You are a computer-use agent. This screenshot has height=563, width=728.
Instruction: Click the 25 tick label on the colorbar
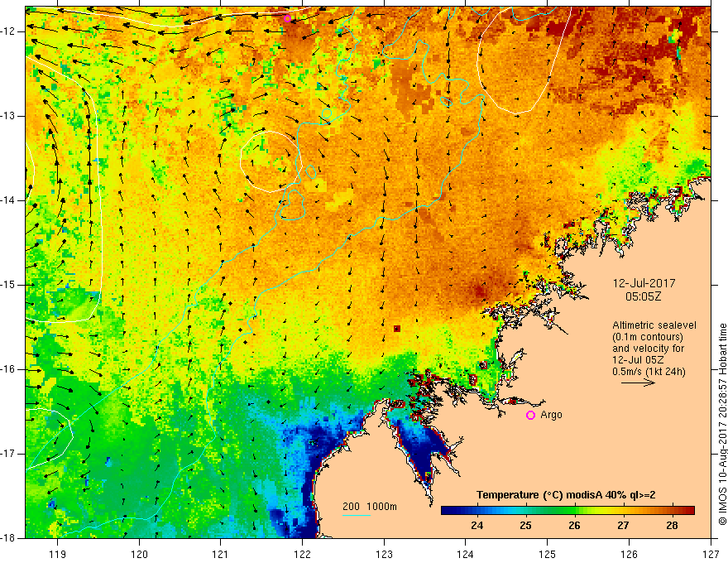[525, 526]
